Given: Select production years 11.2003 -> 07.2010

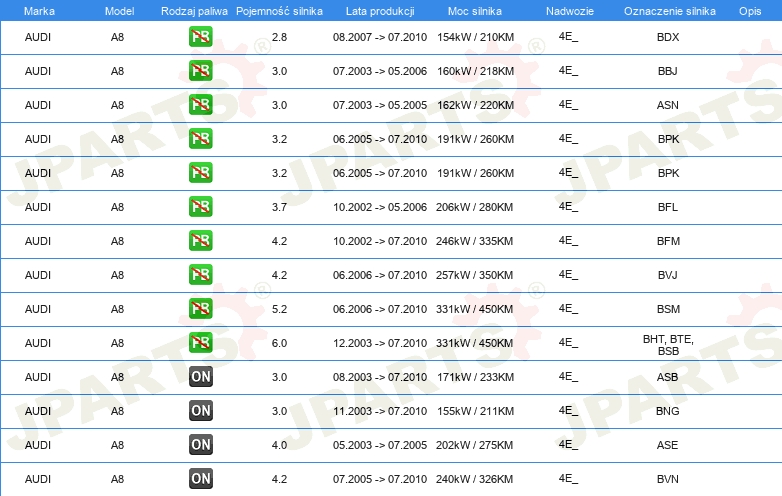Looking at the screenshot, I should tap(380, 411).
